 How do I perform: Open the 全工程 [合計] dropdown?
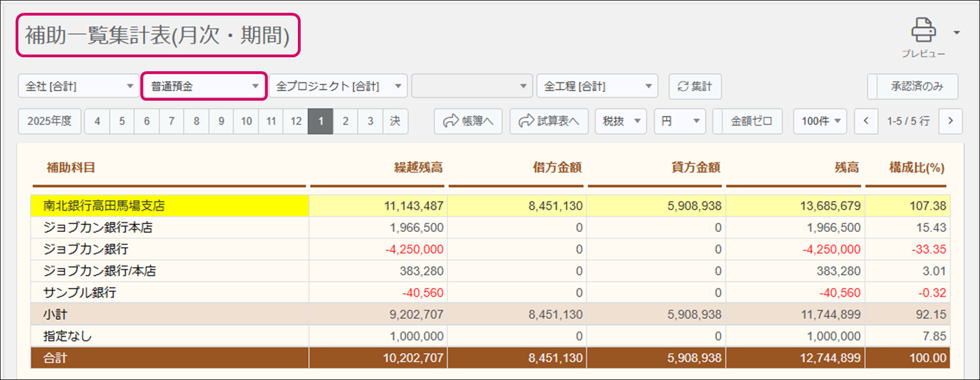click(597, 86)
